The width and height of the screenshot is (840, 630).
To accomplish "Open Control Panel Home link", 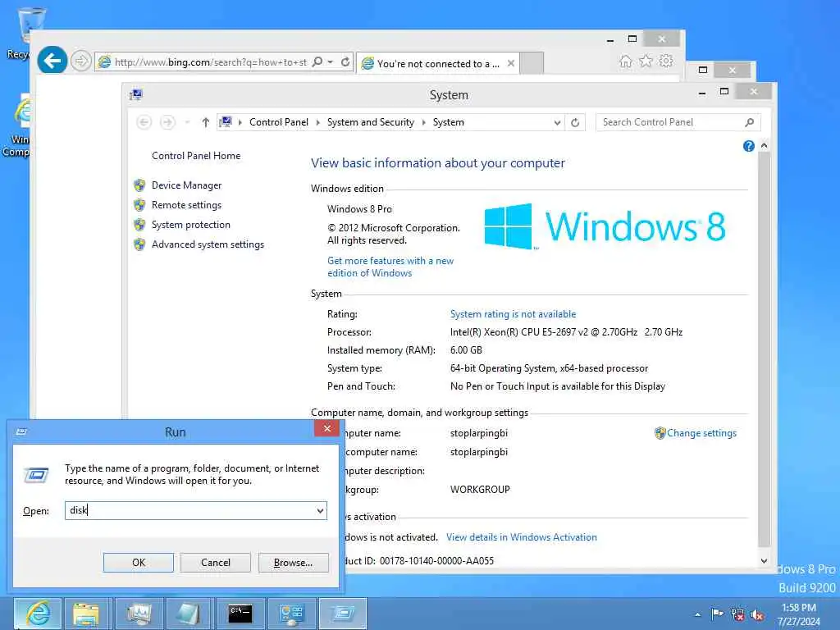I will coord(196,156).
